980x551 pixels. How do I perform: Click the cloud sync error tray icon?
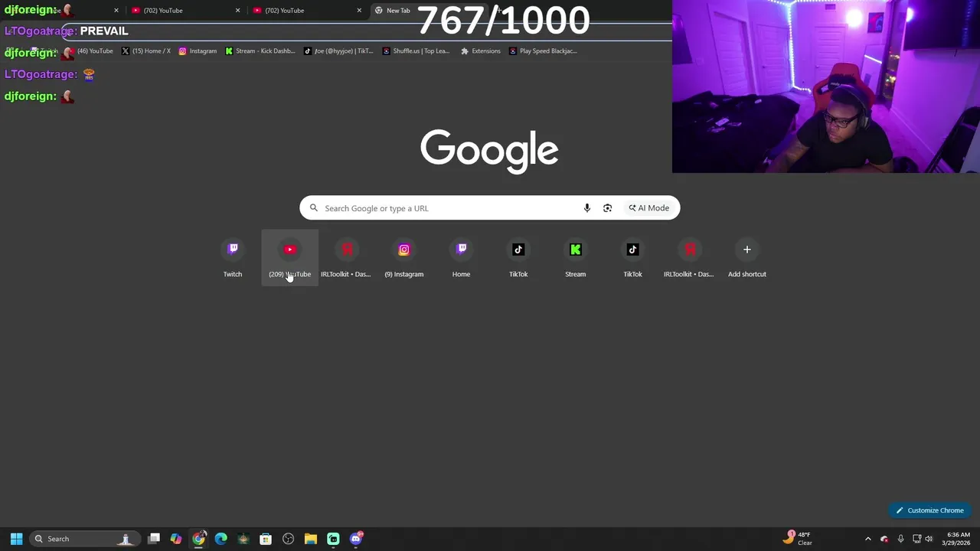tap(884, 539)
